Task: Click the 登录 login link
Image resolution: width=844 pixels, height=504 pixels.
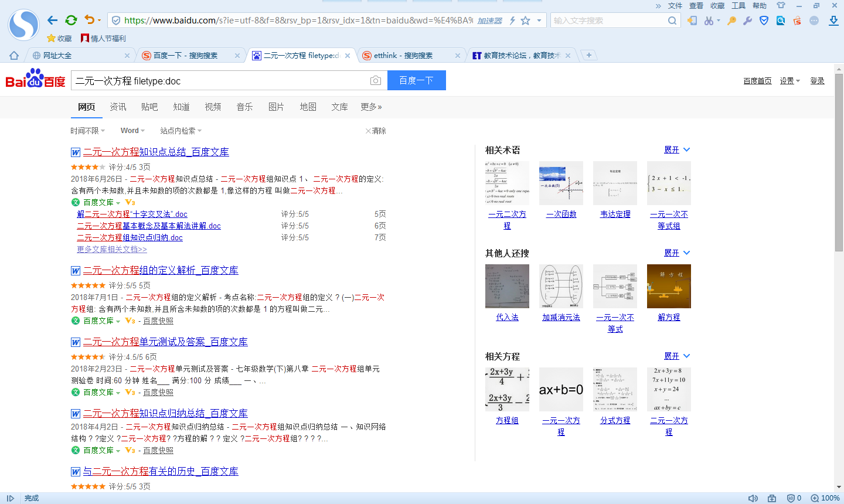Action: click(x=818, y=81)
